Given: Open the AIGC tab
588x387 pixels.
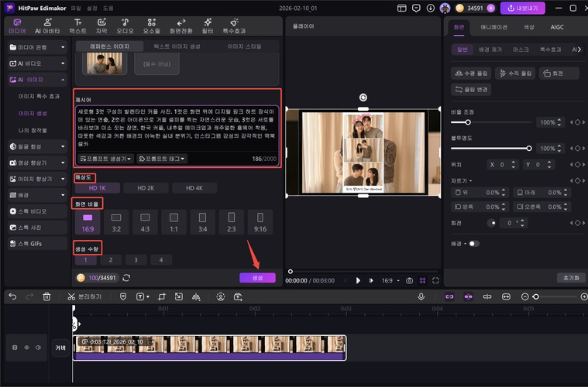Looking at the screenshot, I should click(557, 27).
